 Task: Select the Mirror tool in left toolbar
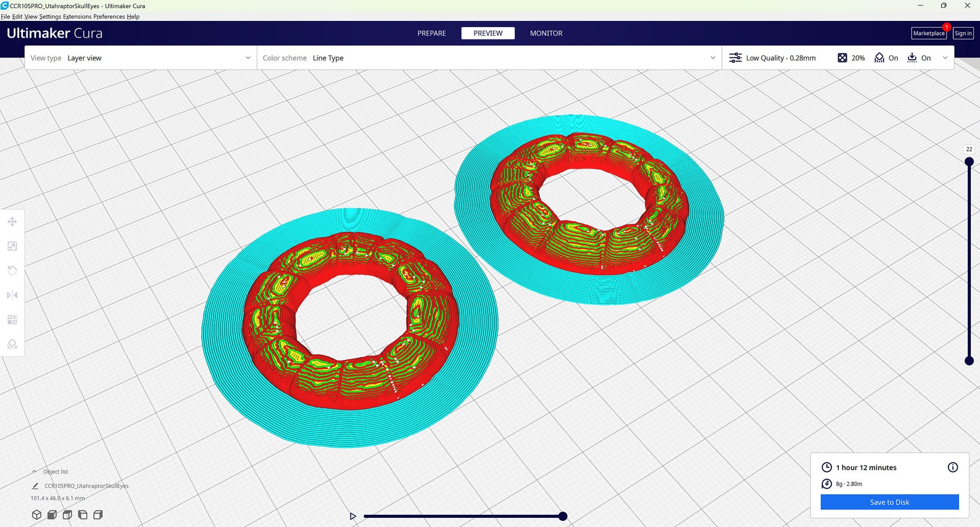pyautogui.click(x=12, y=295)
